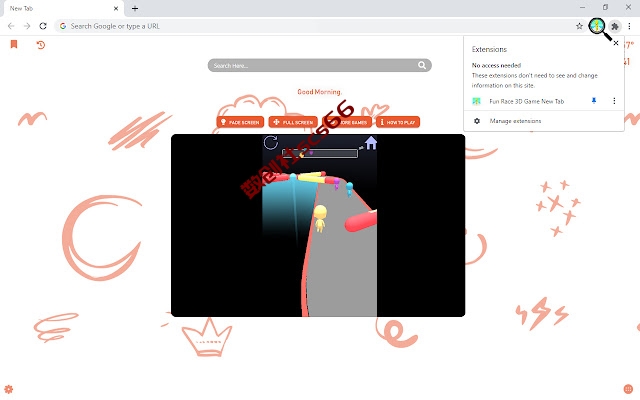Bookmark this tab with the star icon
The width and height of the screenshot is (640, 400).
tap(579, 26)
